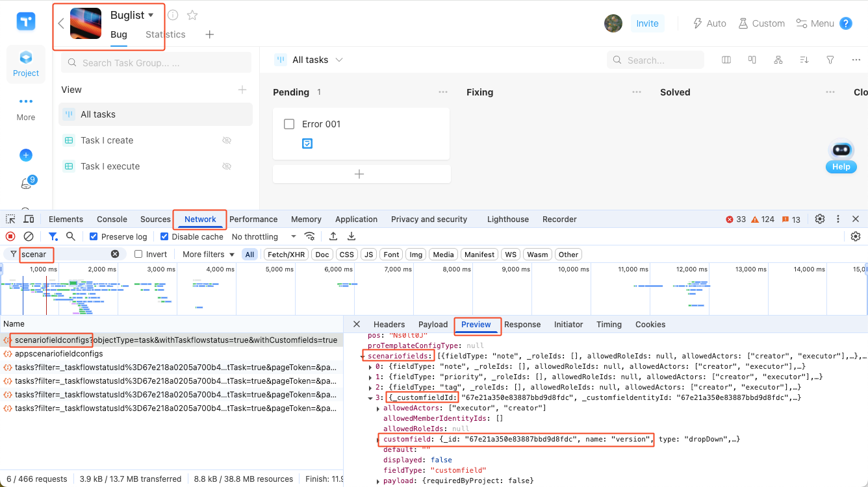The width and height of the screenshot is (868, 487).
Task: Uncheck Preserve log checkbox
Action: pos(94,237)
